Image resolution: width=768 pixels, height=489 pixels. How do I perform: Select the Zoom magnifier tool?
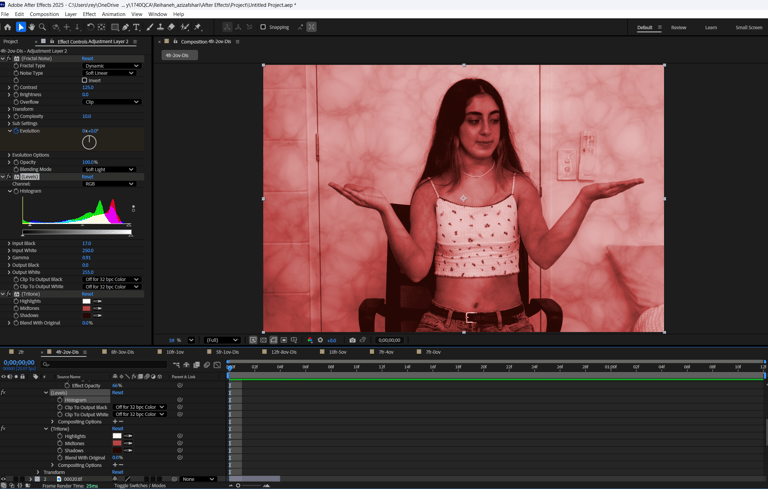pyautogui.click(x=43, y=27)
